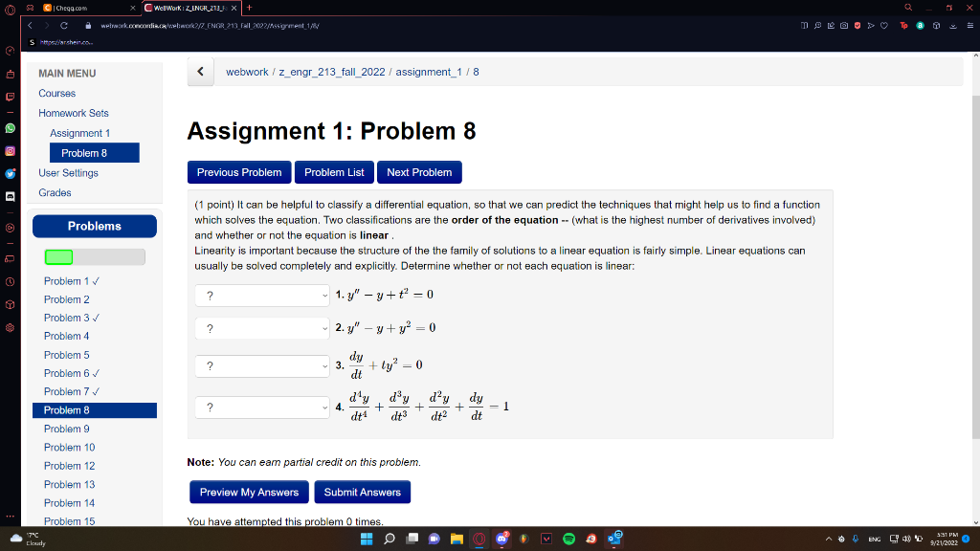Go to Next Problem
This screenshot has height=551, width=980.
tap(419, 172)
